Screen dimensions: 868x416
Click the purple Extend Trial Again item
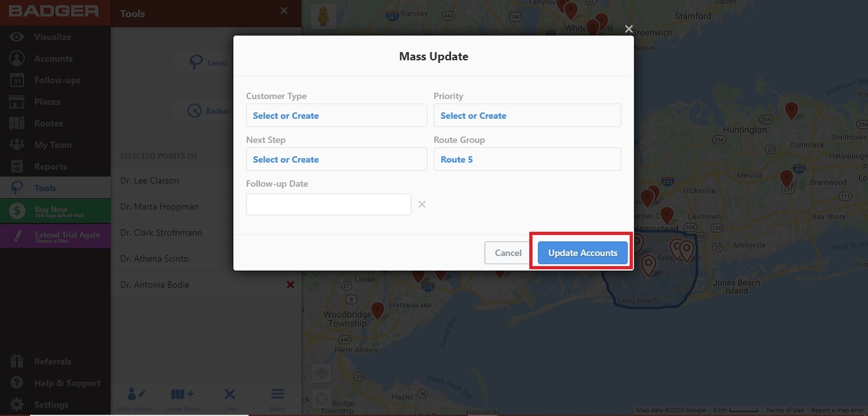pyautogui.click(x=55, y=236)
